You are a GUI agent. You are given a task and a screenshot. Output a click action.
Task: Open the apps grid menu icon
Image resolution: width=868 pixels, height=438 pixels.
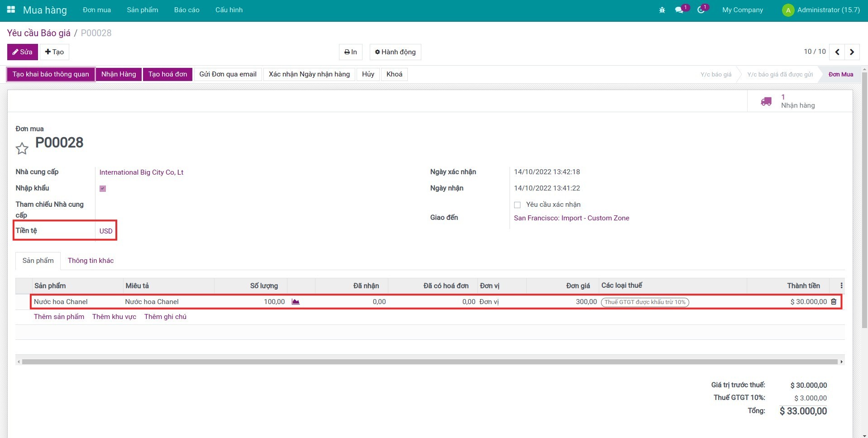11,10
